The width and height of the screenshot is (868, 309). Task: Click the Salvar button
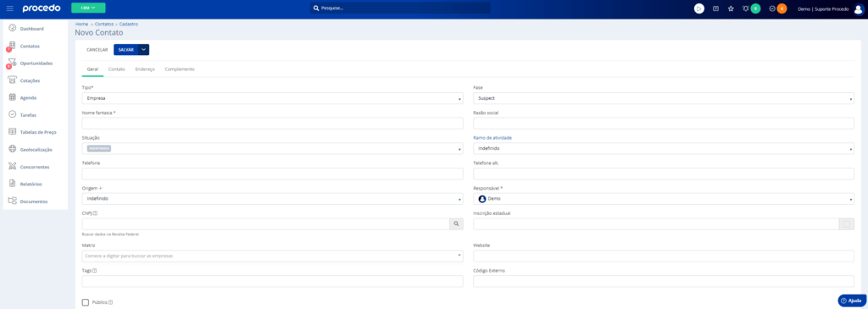click(x=125, y=50)
